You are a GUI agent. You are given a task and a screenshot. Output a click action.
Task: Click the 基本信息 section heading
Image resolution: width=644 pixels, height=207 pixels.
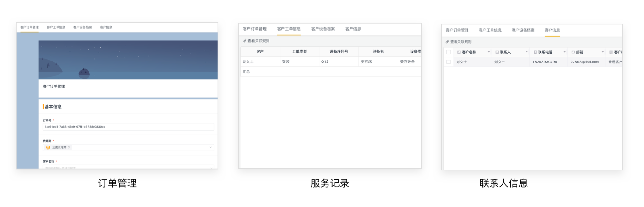pyautogui.click(x=53, y=107)
